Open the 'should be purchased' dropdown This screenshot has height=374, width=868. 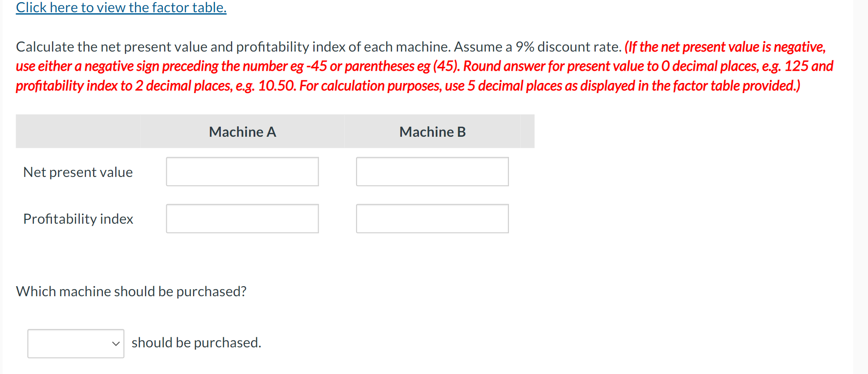coord(75,343)
